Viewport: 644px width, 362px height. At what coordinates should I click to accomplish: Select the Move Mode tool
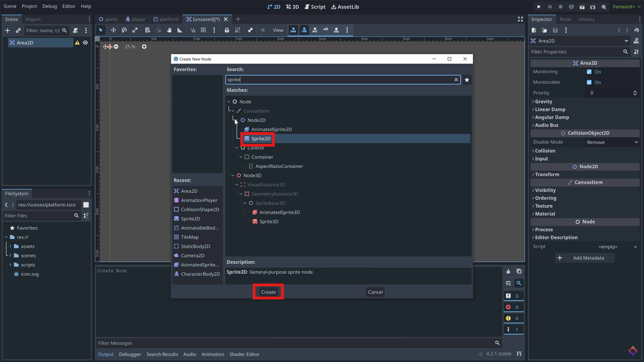(113, 30)
